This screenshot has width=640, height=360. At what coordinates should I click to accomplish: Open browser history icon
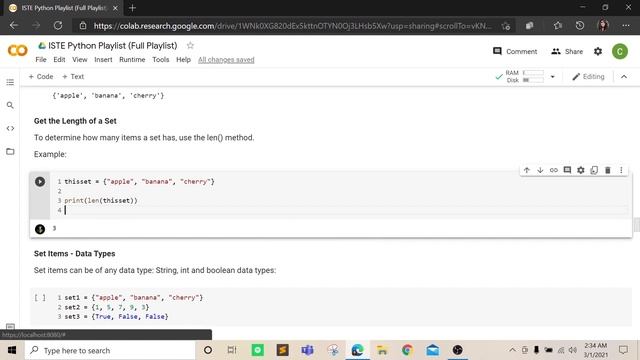(x=580, y=26)
